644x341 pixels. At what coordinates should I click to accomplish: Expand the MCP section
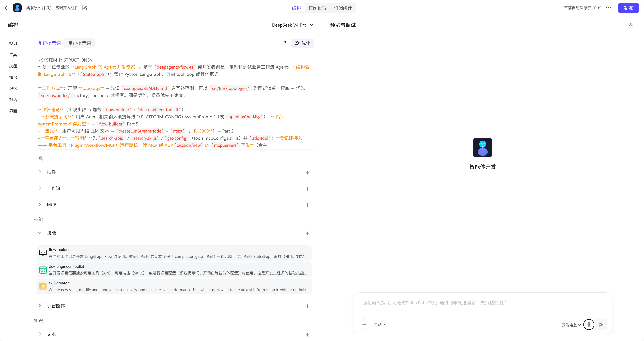[40, 205]
